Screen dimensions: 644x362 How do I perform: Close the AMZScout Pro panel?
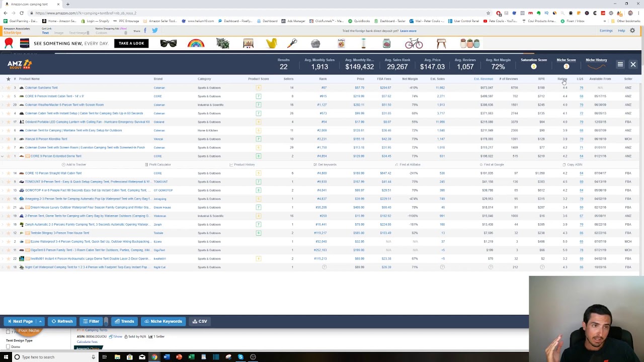coord(633,64)
